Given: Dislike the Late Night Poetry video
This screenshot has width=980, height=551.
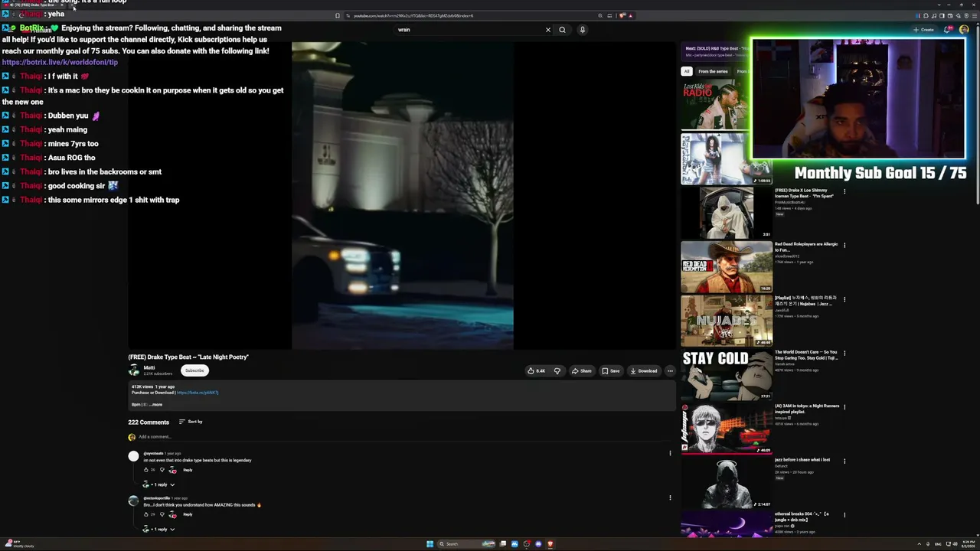Looking at the screenshot, I should coord(557,371).
